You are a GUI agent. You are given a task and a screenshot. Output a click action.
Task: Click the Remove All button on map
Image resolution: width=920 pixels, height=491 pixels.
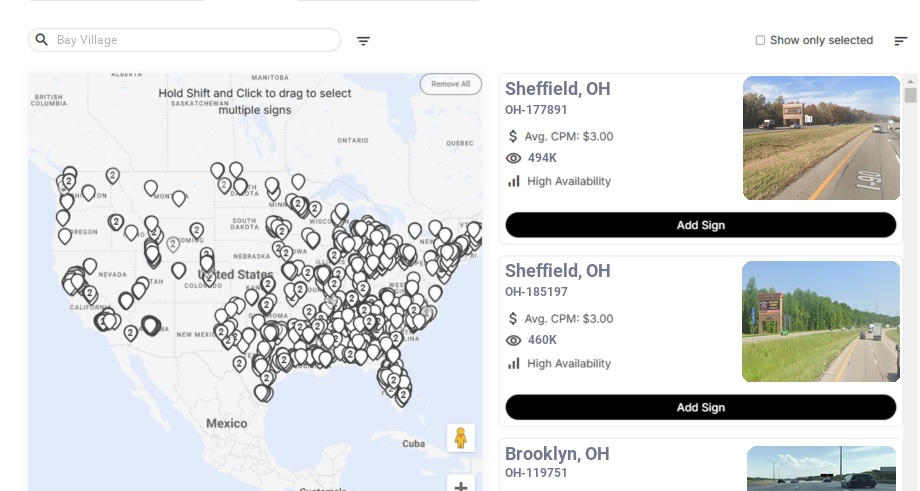click(450, 84)
